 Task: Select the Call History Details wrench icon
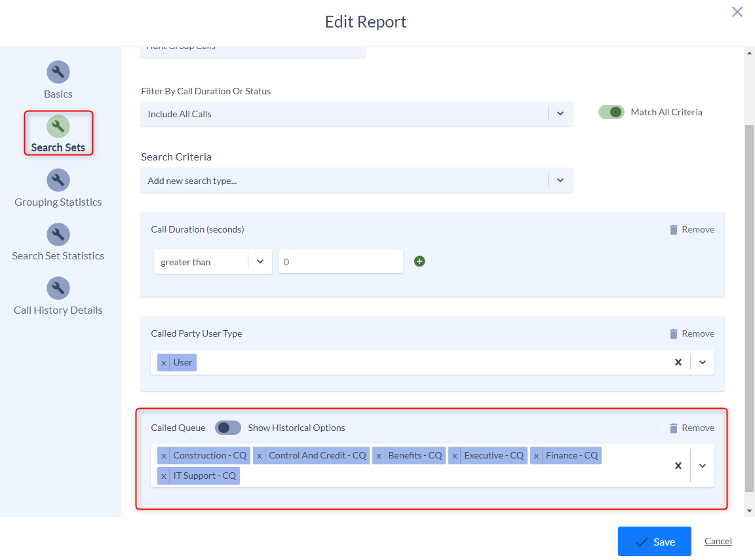coord(58,288)
